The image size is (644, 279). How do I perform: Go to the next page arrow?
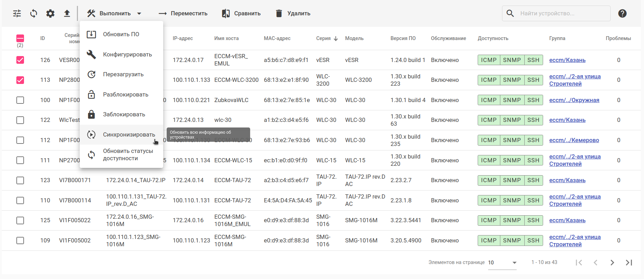(612, 263)
